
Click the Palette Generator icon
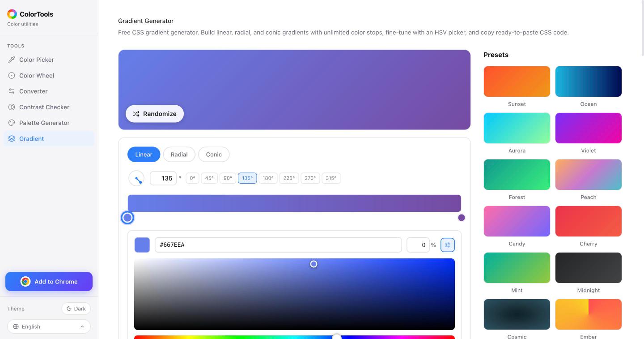coord(12,123)
